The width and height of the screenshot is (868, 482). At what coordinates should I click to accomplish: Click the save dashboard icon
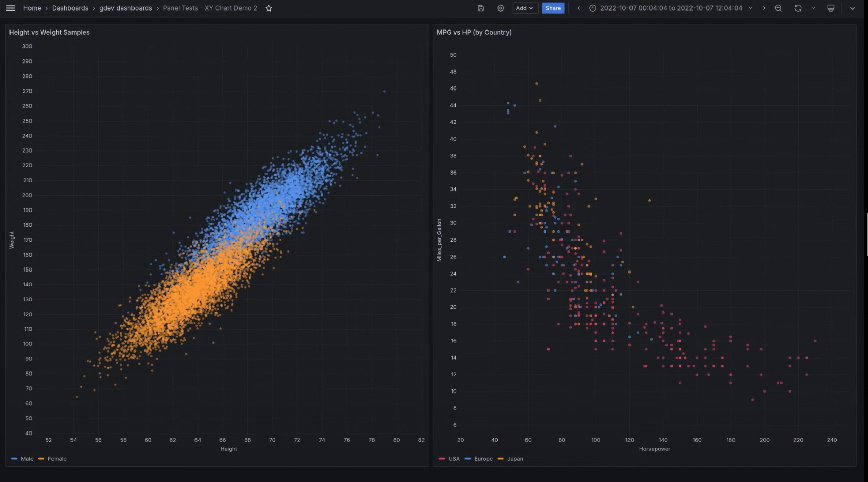(481, 8)
